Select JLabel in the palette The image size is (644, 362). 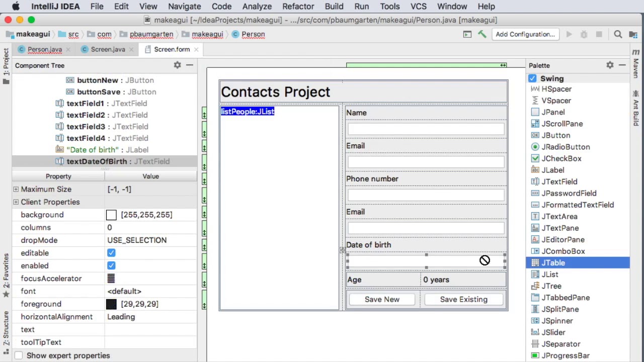(553, 170)
